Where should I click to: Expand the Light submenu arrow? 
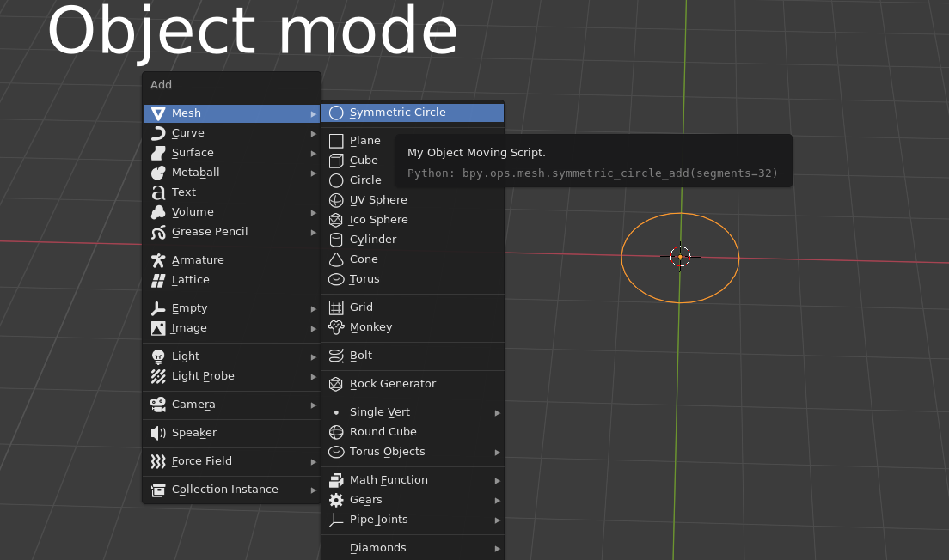(x=314, y=357)
